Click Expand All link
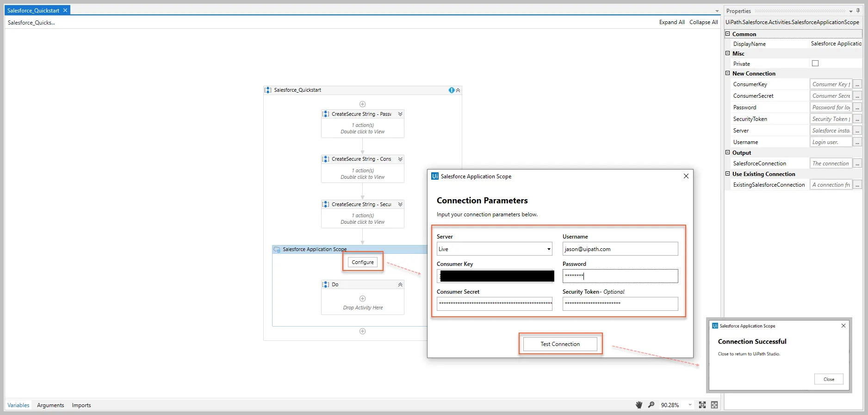This screenshot has width=868, height=415. pyautogui.click(x=672, y=22)
